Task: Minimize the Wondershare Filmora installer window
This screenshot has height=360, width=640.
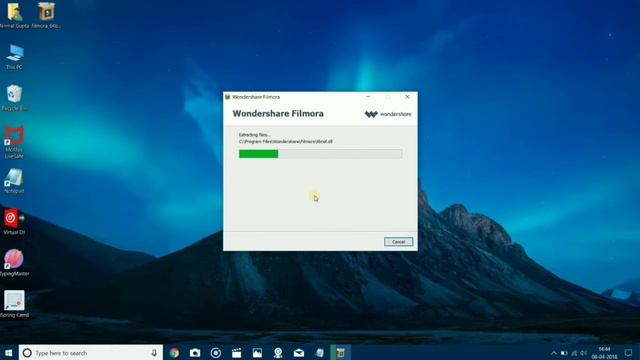Action: [368, 97]
